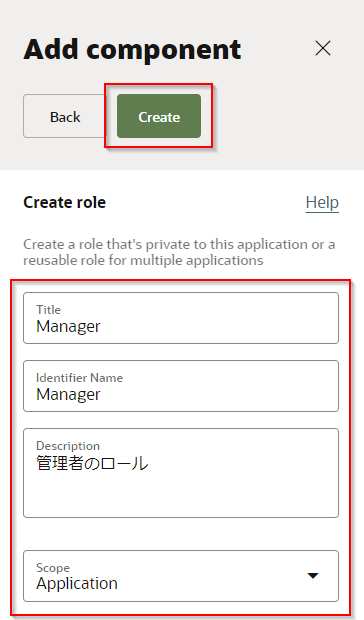The width and height of the screenshot is (364, 620).
Task: Close the Add component panel
Action: tap(323, 48)
